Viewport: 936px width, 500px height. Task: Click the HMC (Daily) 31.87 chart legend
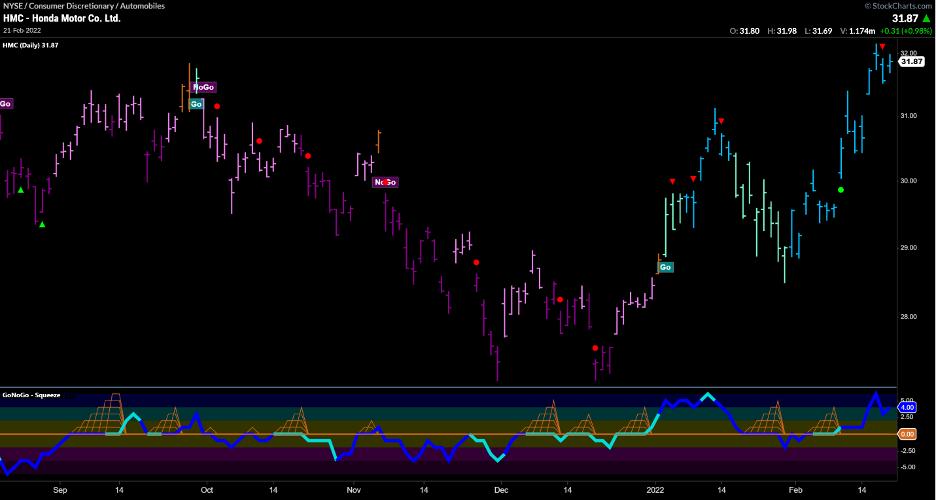click(x=30, y=45)
